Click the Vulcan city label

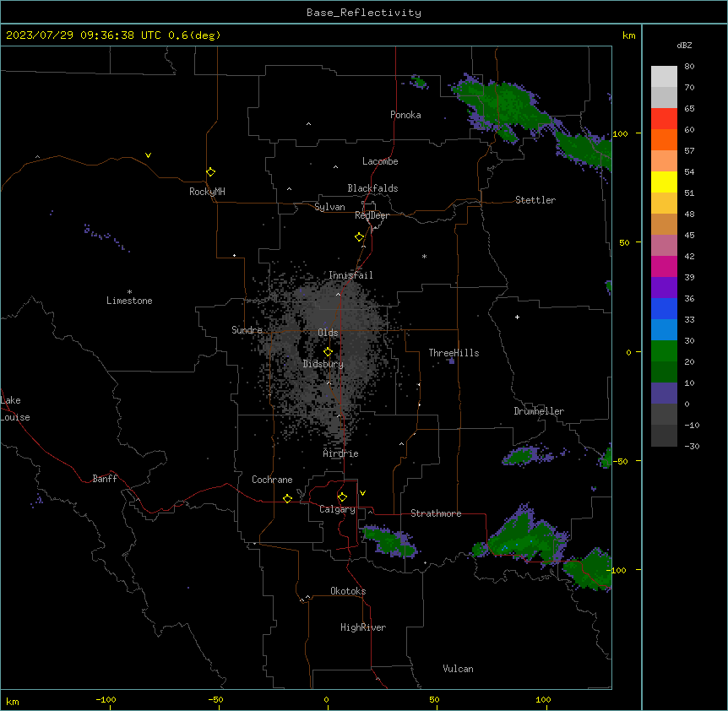pos(458,669)
